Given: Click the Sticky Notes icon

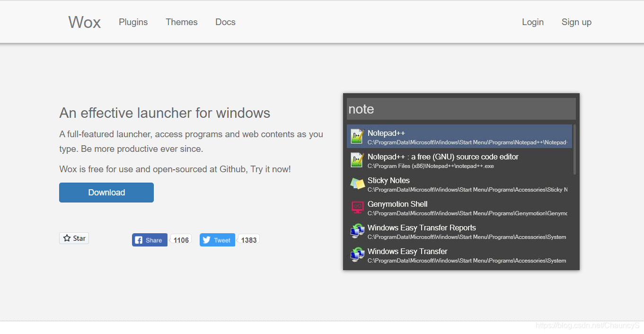Looking at the screenshot, I should click(357, 184).
